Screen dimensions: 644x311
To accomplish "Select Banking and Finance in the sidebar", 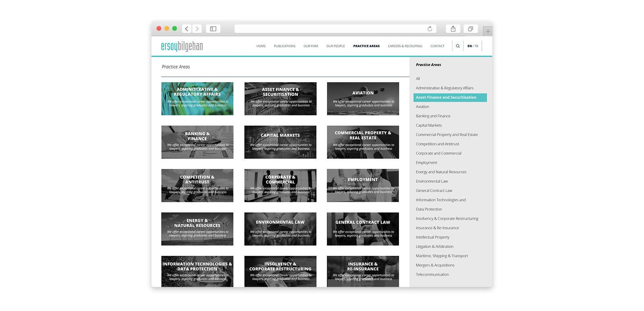I will 433,116.
